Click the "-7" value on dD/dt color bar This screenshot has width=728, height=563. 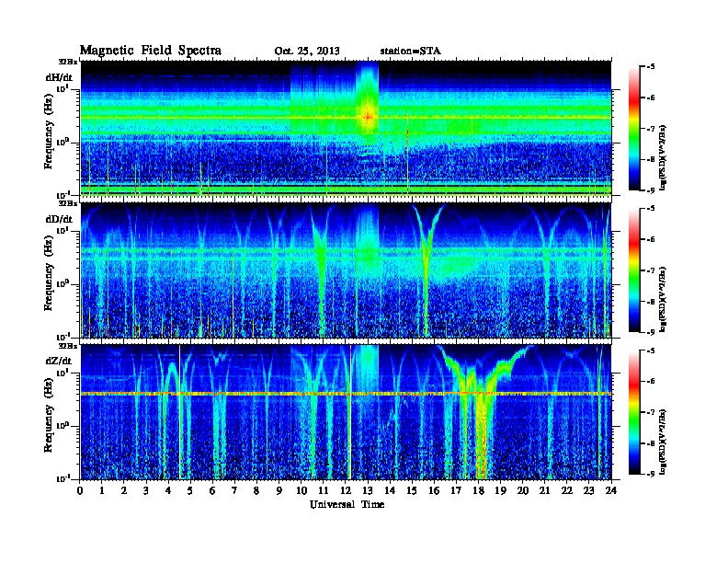point(651,270)
